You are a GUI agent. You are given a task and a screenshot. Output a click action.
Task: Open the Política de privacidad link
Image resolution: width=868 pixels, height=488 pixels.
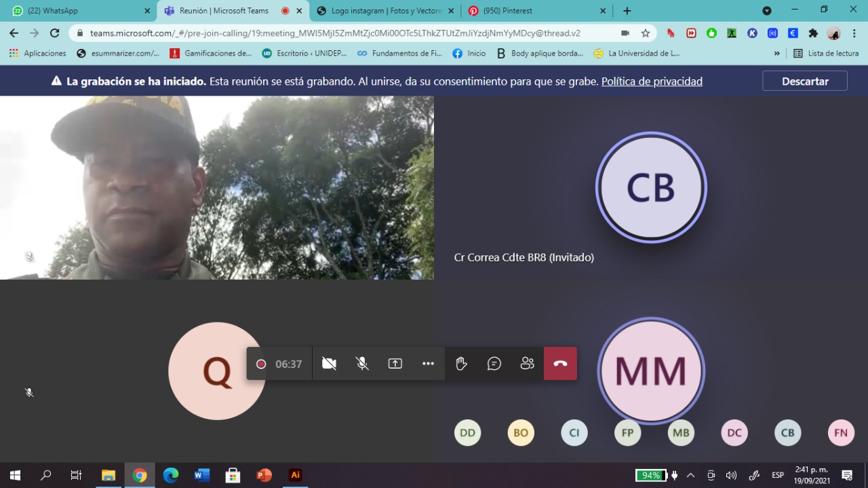tap(652, 81)
